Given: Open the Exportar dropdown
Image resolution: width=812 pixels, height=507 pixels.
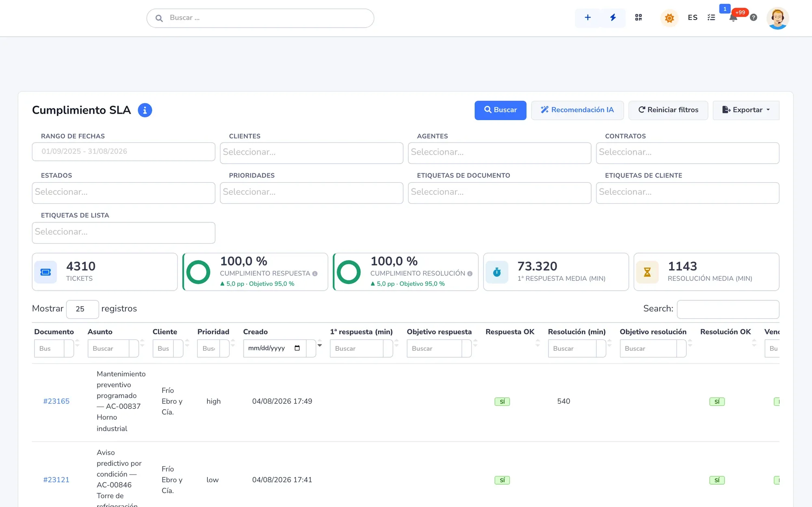Looking at the screenshot, I should (746, 110).
